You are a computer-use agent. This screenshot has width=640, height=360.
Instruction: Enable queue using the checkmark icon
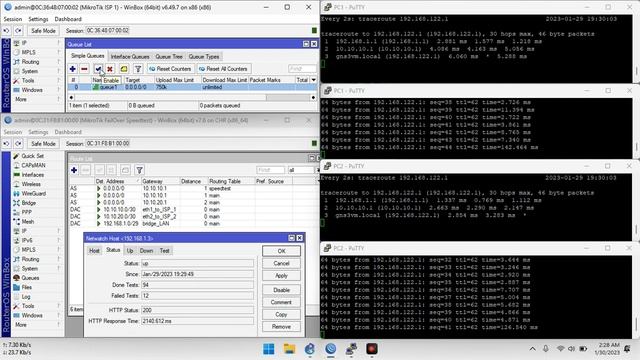98,69
